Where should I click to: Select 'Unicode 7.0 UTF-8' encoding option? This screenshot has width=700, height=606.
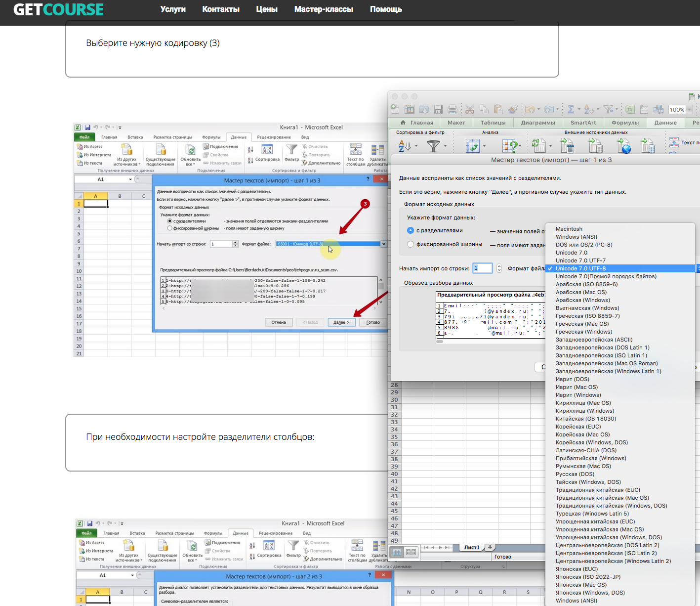580,268
